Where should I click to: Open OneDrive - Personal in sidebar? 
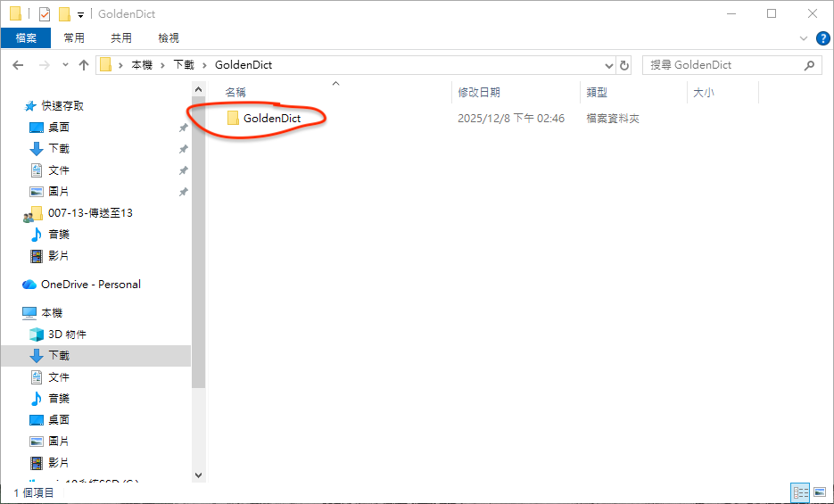(x=90, y=285)
